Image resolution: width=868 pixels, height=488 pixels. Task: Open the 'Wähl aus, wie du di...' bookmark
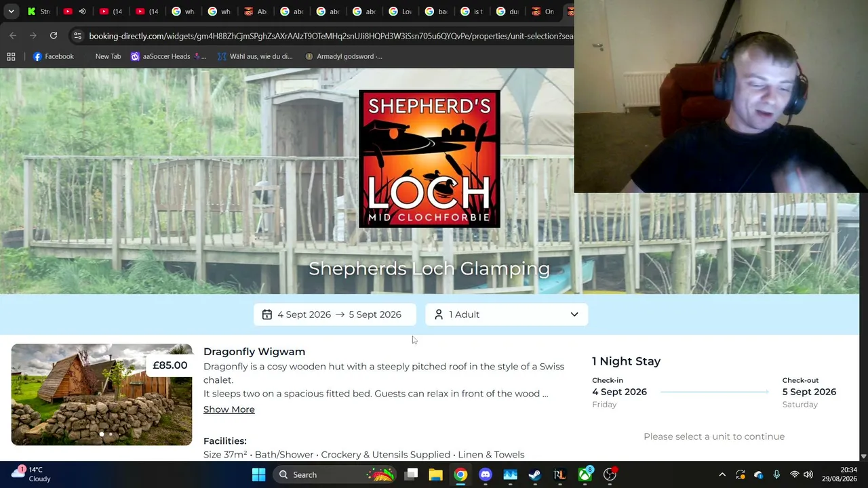255,56
